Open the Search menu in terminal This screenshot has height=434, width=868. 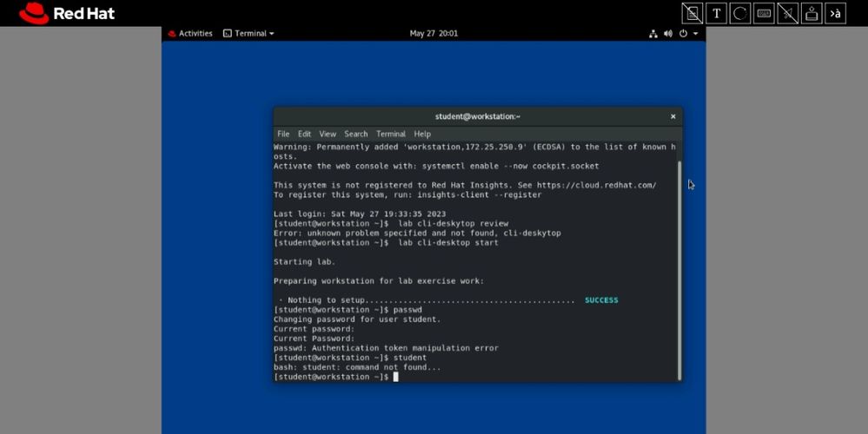coord(355,135)
